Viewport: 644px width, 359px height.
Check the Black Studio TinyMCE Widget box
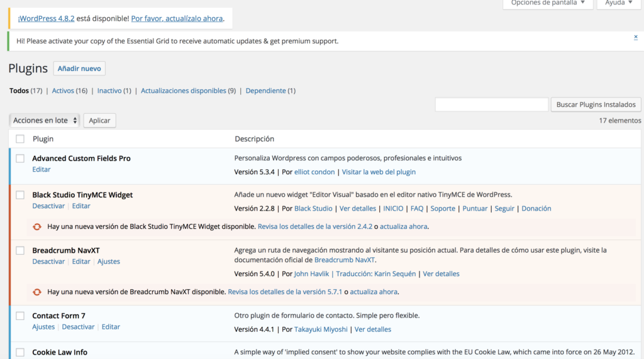pyautogui.click(x=20, y=195)
